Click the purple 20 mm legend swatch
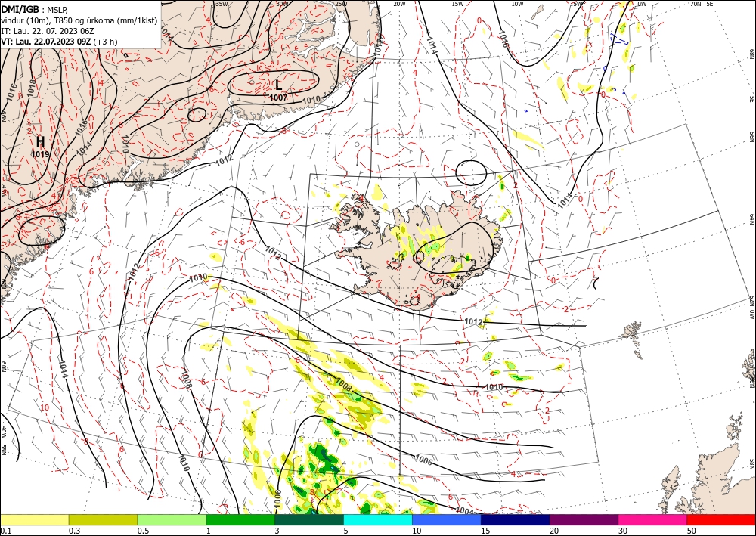Image resolution: width=756 pixels, height=536 pixels. [x=584, y=519]
